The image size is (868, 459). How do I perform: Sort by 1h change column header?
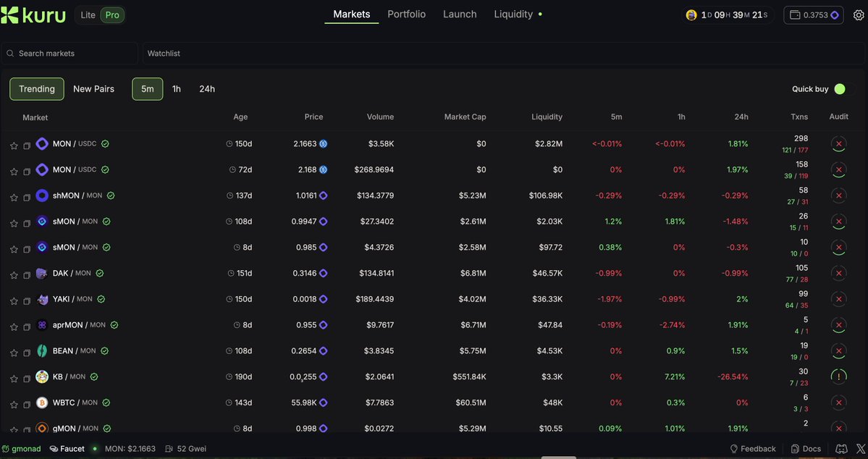[x=681, y=117]
